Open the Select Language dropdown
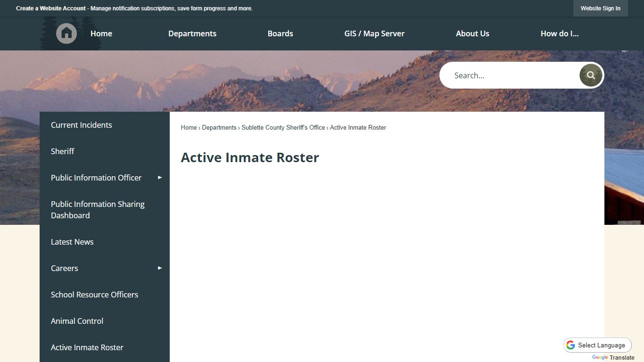644x362 pixels. [597, 345]
